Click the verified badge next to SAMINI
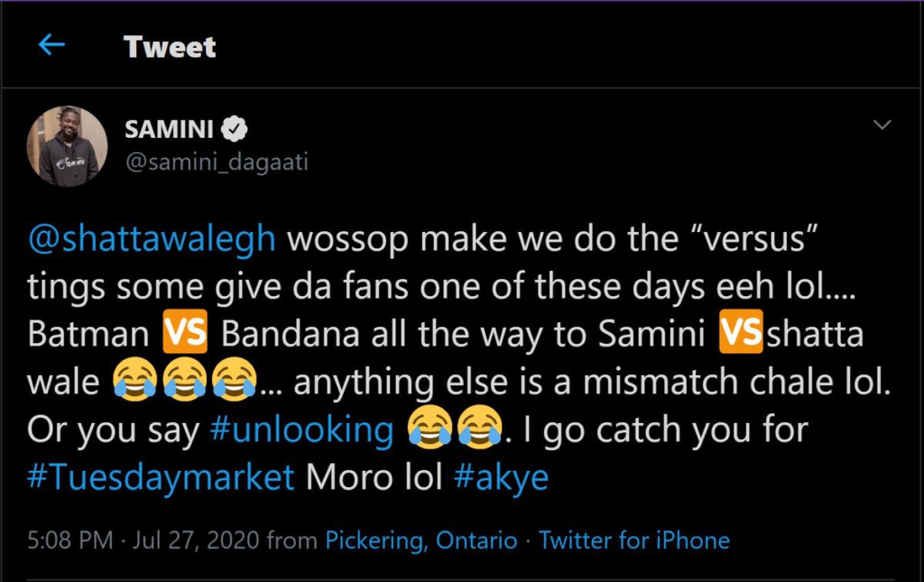 click(x=235, y=130)
